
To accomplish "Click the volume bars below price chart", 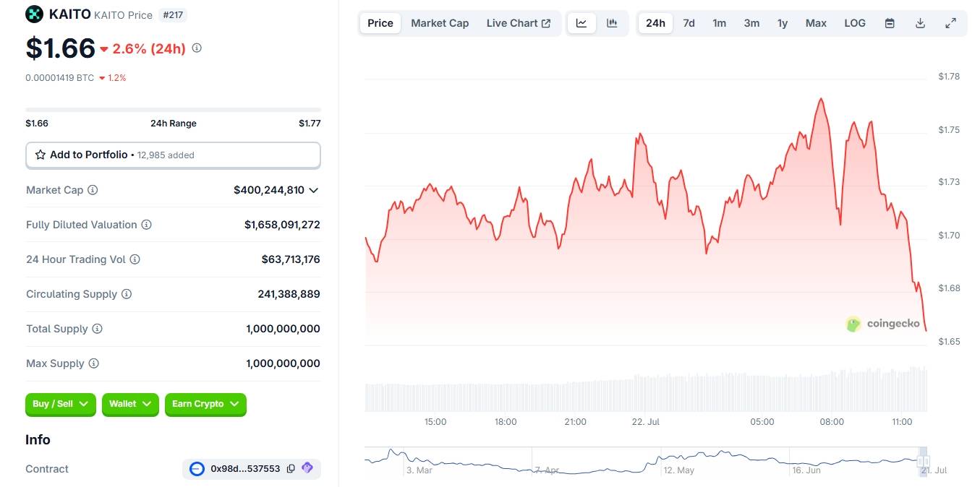I will [x=645, y=390].
